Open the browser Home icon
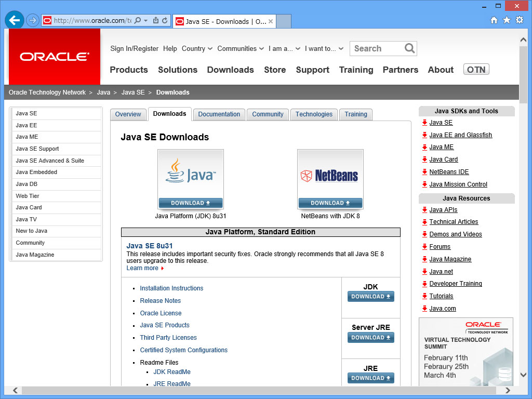The image size is (532, 399). click(494, 20)
